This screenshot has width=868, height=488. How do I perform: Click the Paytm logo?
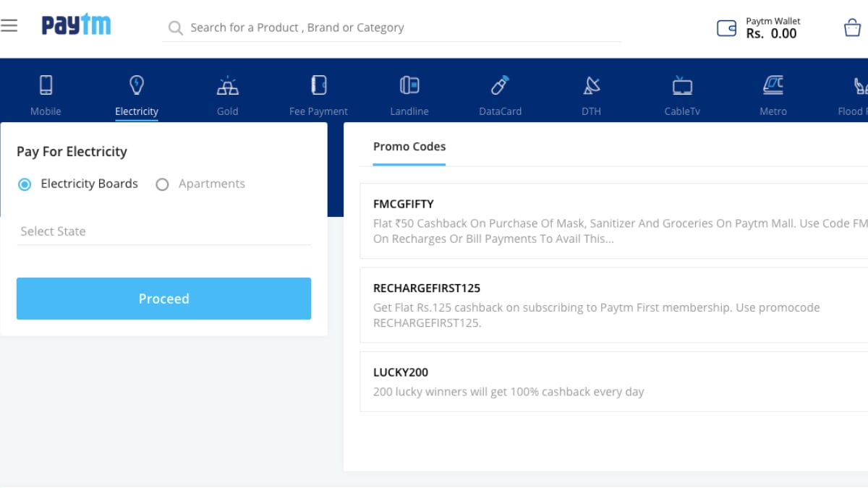[76, 25]
